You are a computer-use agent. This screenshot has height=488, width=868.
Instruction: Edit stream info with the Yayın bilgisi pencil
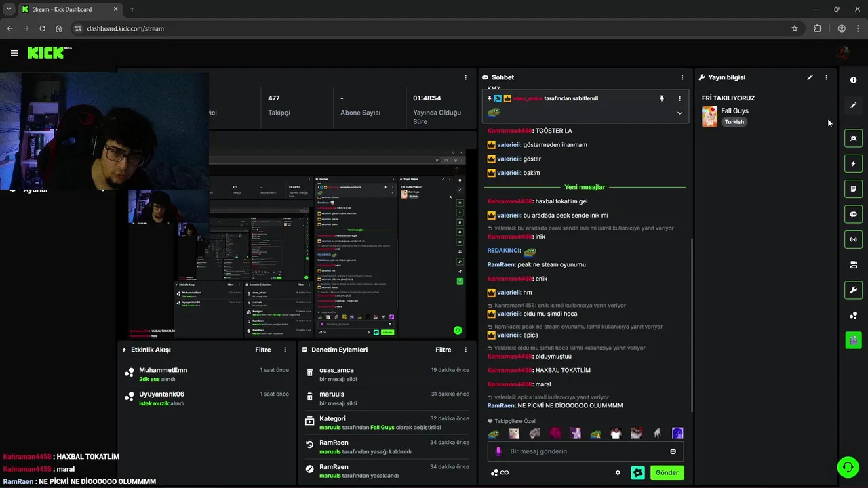click(810, 77)
